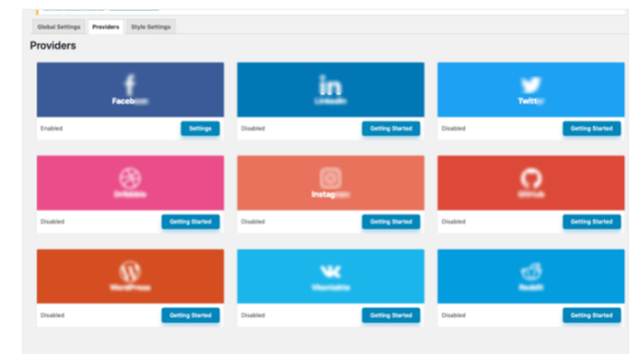Click the Disabled status under VK
This screenshot has width=644, height=354.
click(253, 315)
